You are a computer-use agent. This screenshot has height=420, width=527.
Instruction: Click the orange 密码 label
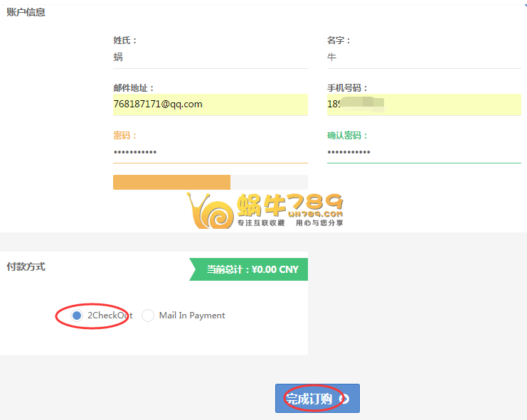pos(125,136)
